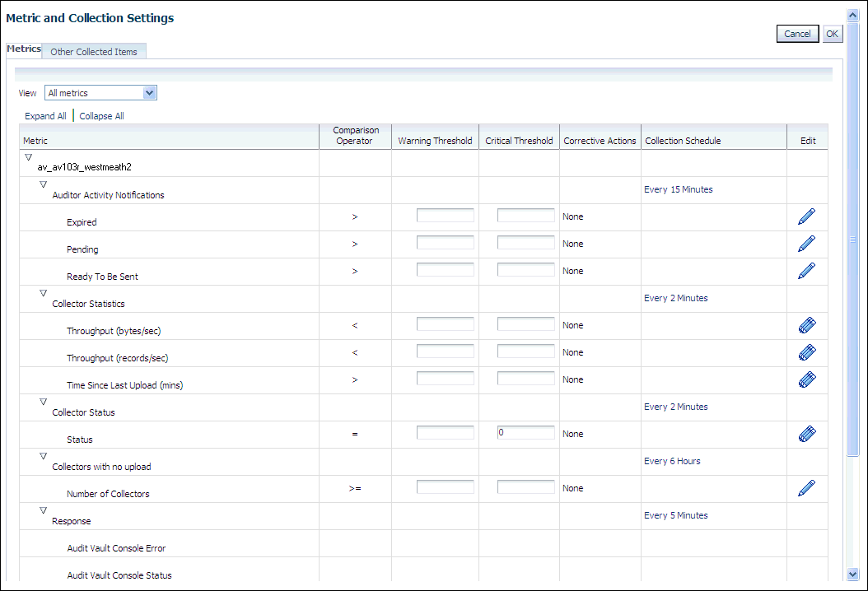Focus Warning Threshold for Ready To Be Sent
The width and height of the screenshot is (868, 591).
pos(445,269)
